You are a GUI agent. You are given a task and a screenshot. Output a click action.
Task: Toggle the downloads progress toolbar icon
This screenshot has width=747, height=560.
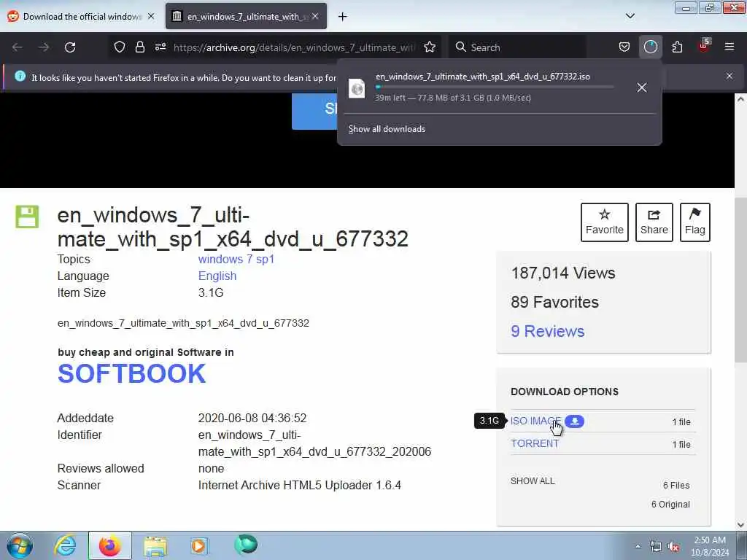(650, 47)
